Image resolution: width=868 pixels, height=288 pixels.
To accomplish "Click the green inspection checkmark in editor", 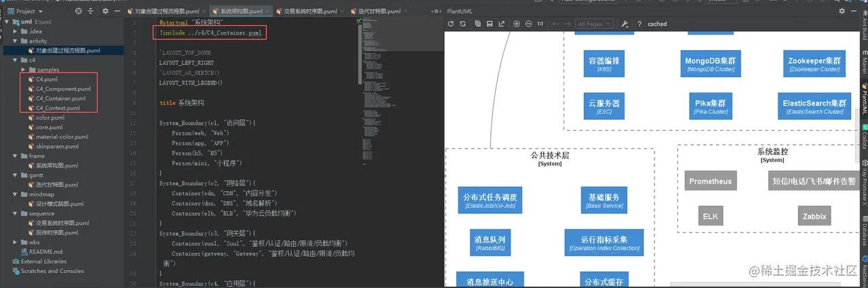I will point(360,22).
